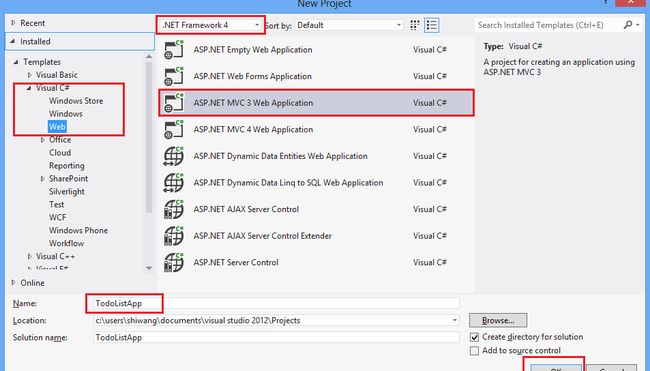
Task: Select ASP.NET Web Forms Application text
Action: [252, 76]
